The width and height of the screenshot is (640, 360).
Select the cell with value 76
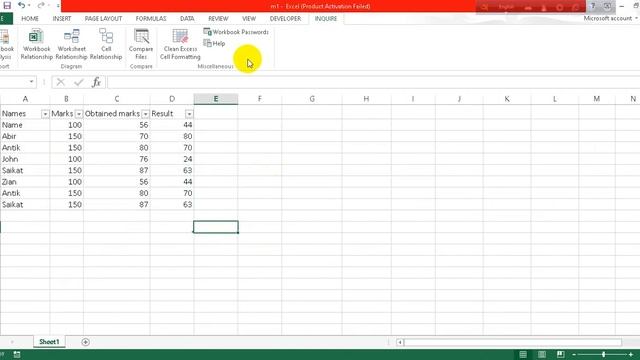tap(117, 159)
